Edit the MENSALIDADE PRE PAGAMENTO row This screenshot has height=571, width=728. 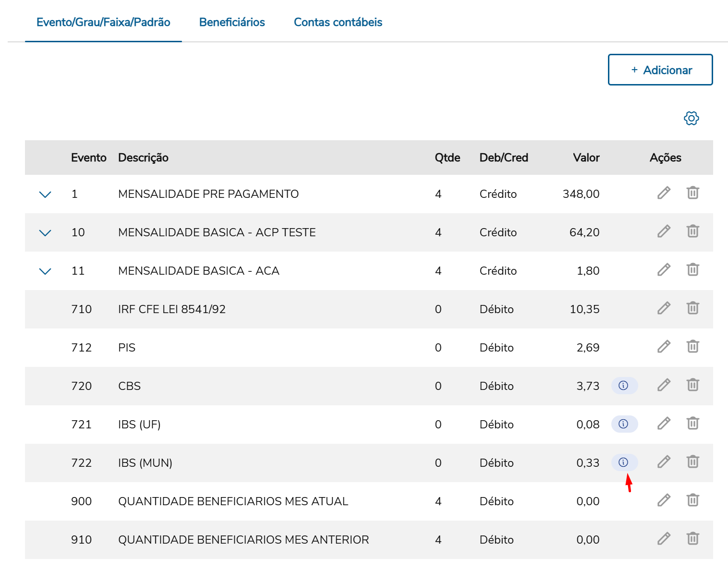click(664, 193)
